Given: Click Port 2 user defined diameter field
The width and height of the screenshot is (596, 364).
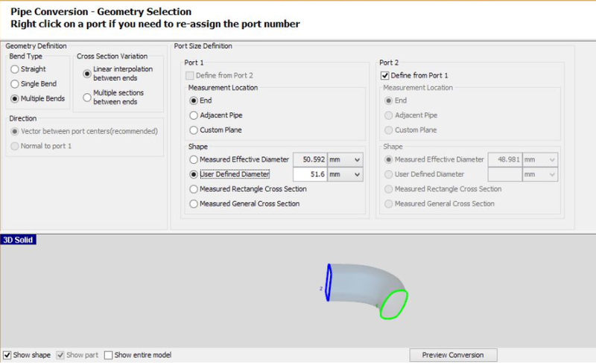Looking at the screenshot, I should pos(505,174).
